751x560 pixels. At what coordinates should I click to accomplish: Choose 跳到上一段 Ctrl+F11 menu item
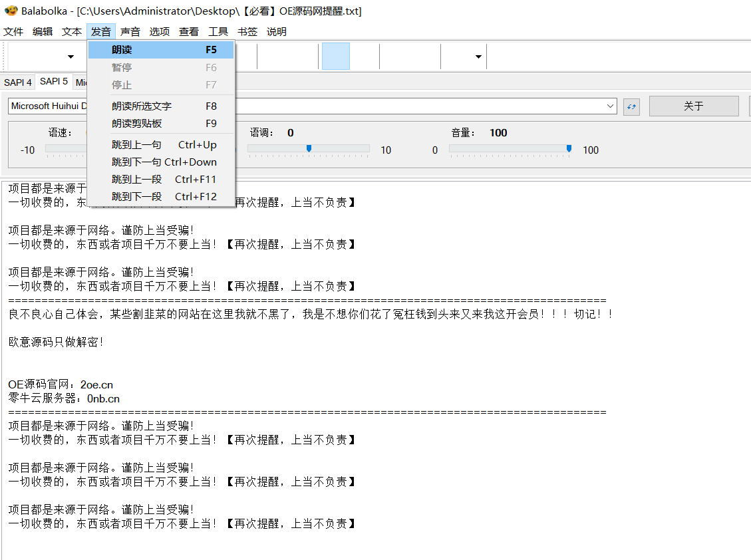pos(161,179)
